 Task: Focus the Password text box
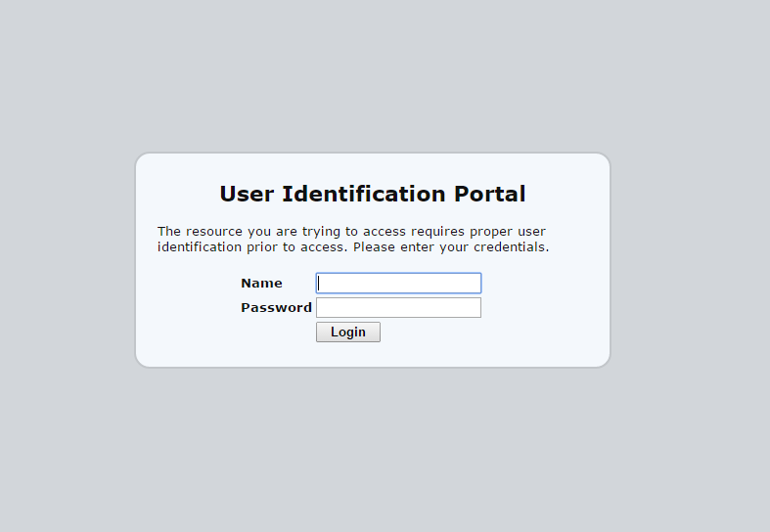[x=398, y=307]
